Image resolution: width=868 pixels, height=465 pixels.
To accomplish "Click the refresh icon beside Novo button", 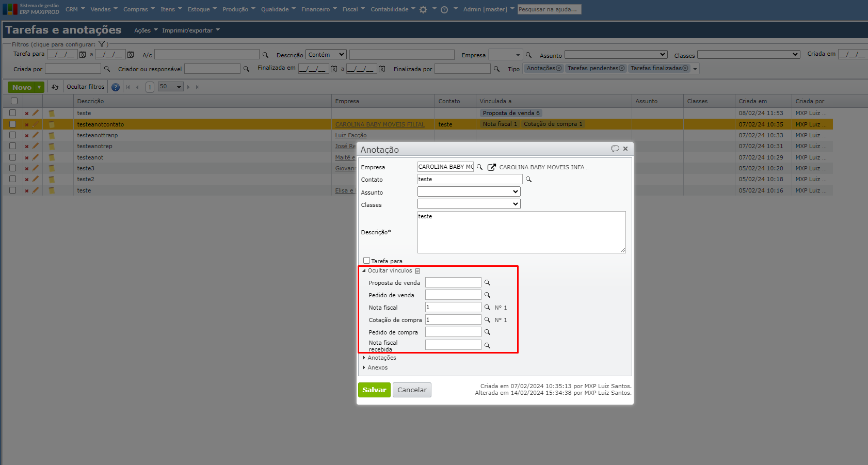I will [55, 87].
